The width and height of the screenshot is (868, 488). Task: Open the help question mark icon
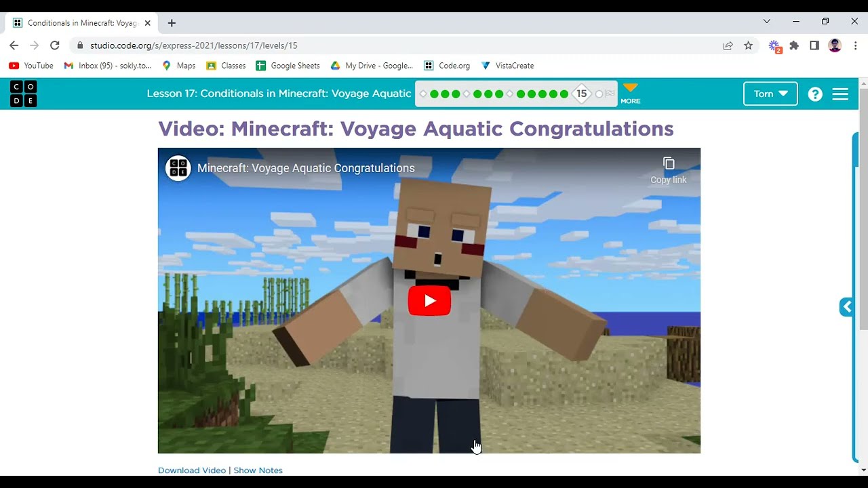coord(815,94)
